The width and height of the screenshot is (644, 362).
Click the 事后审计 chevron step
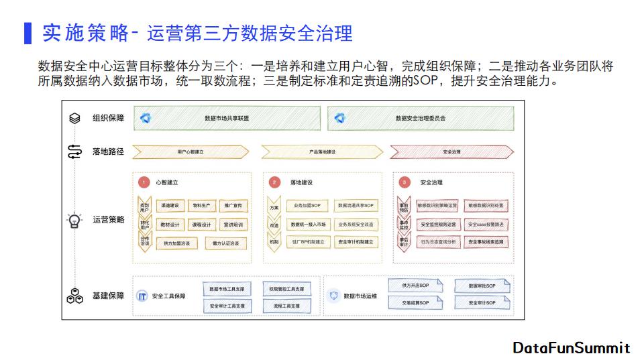pyautogui.click(x=404, y=242)
